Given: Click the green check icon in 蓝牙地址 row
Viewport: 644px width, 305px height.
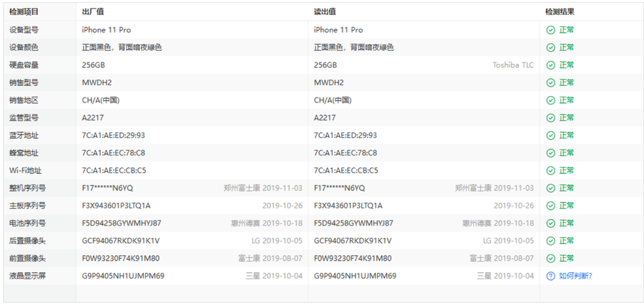Looking at the screenshot, I should 550,135.
